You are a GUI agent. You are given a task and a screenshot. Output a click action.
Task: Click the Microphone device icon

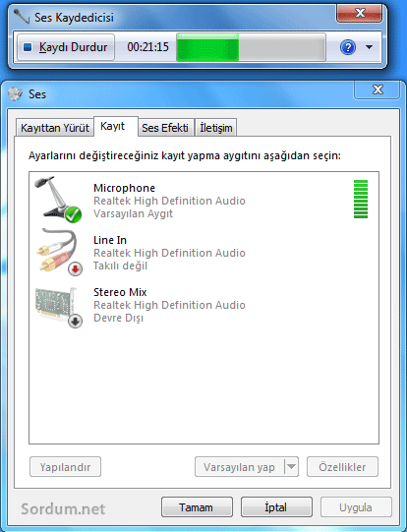pos(58,200)
